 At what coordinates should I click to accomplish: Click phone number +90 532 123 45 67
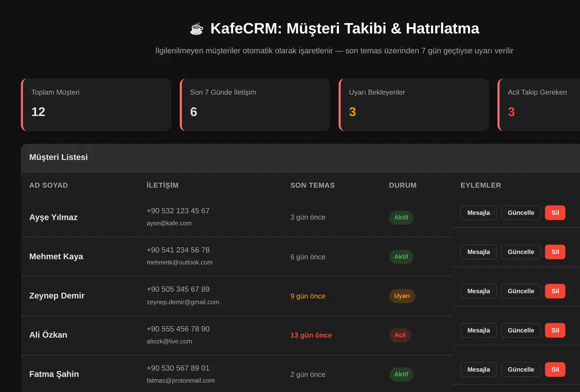pos(178,211)
